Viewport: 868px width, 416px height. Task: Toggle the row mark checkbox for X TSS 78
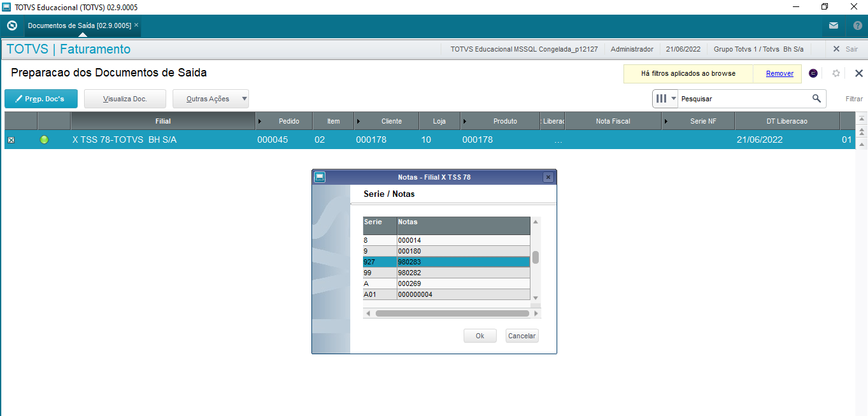click(x=11, y=140)
